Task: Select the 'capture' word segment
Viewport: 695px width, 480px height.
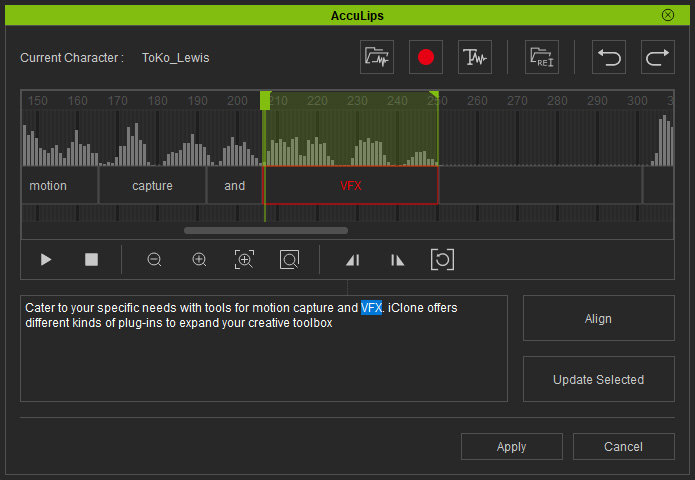Action: [152, 186]
